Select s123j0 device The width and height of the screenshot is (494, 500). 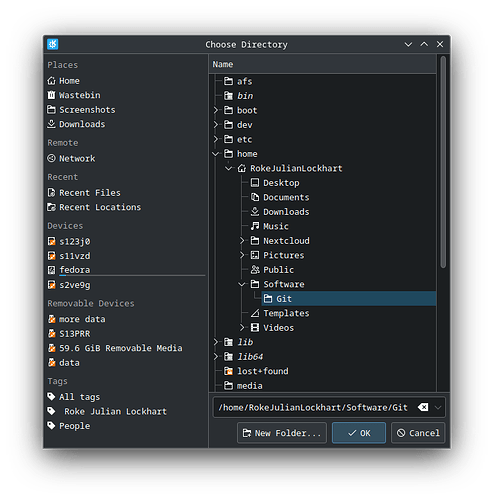pyautogui.click(x=69, y=241)
